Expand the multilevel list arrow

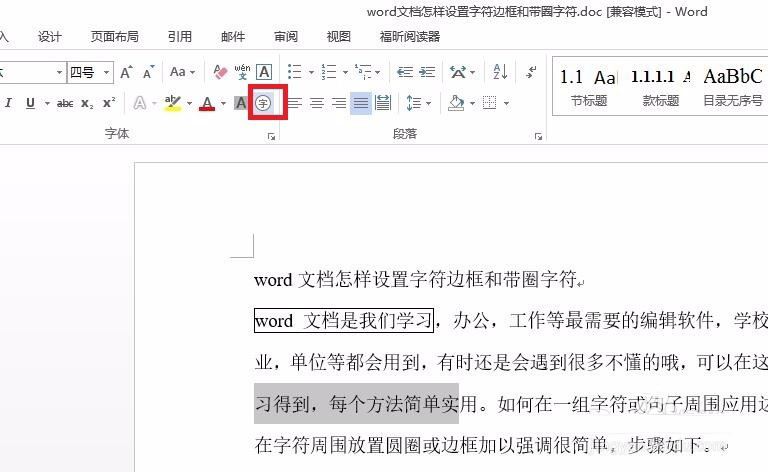pos(378,72)
